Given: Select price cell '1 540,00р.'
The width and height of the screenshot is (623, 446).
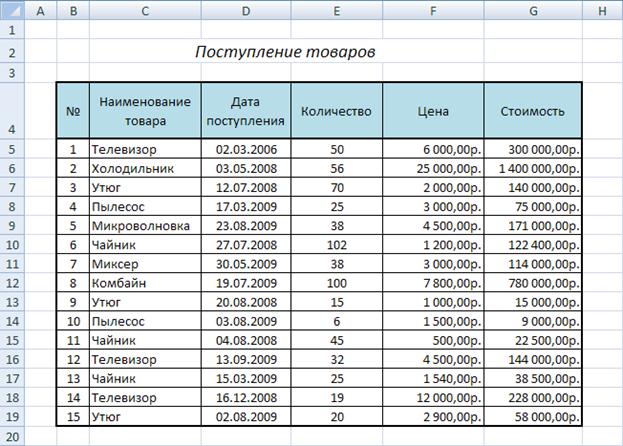Looking at the screenshot, I should click(x=433, y=378).
